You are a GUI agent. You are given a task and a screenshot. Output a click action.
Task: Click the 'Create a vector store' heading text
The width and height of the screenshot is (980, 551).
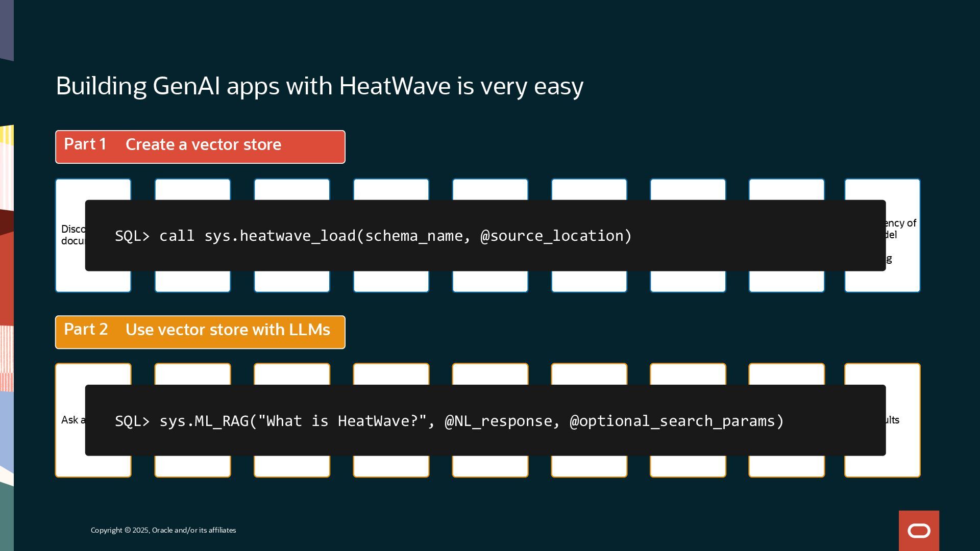point(203,145)
